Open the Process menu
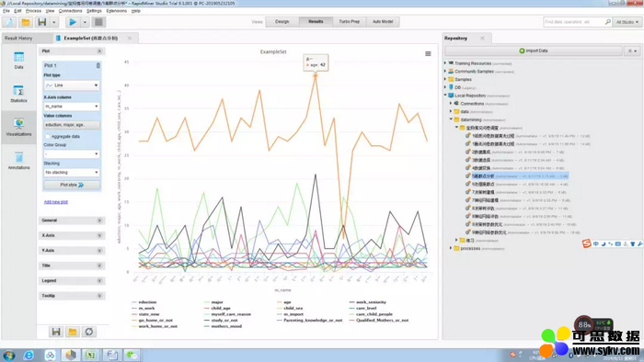Screen dimensions: 644x362 point(33,11)
